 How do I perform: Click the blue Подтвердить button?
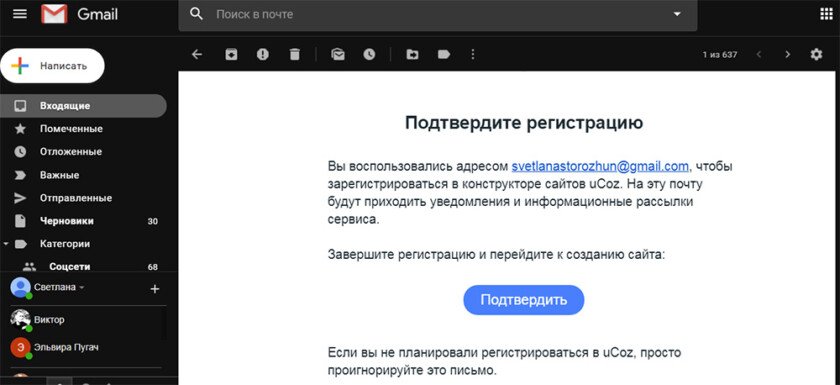click(523, 300)
